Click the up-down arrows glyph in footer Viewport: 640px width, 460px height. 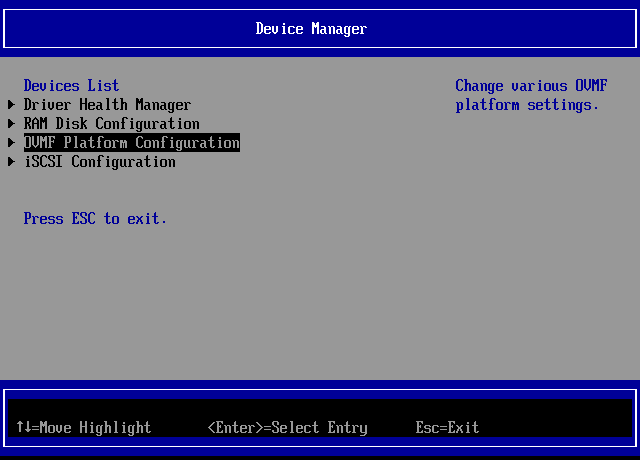click(x=23, y=428)
